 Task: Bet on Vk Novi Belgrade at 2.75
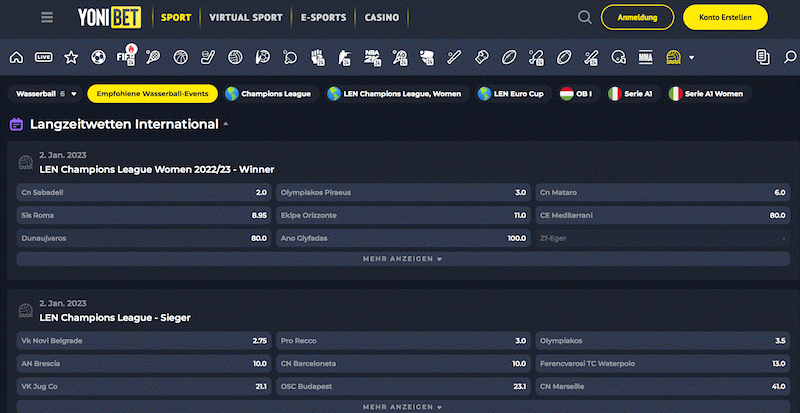click(x=144, y=341)
